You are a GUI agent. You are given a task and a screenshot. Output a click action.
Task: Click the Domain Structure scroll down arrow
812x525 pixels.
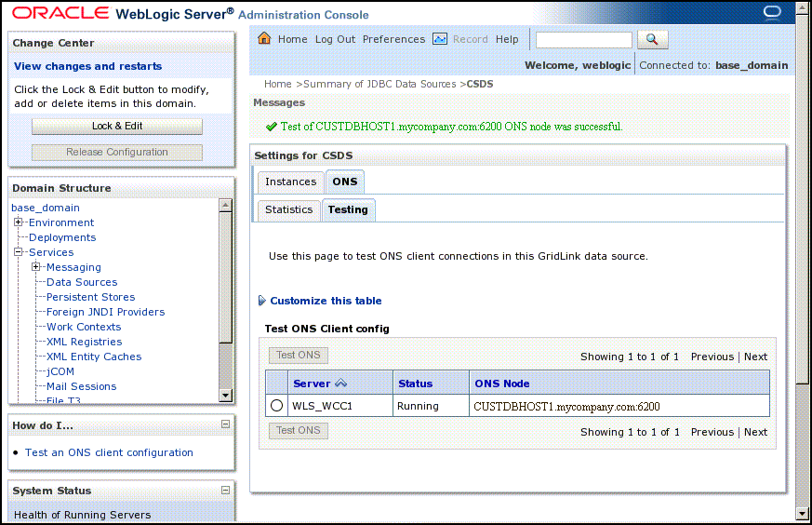coord(225,396)
